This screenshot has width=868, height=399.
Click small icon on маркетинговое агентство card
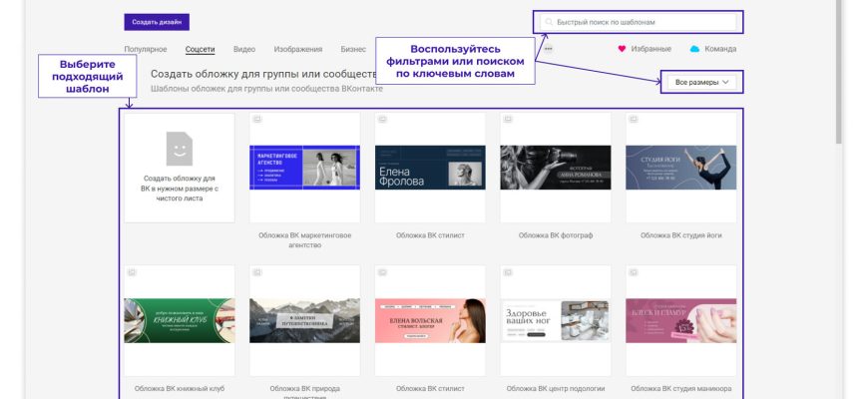pyautogui.click(x=255, y=119)
